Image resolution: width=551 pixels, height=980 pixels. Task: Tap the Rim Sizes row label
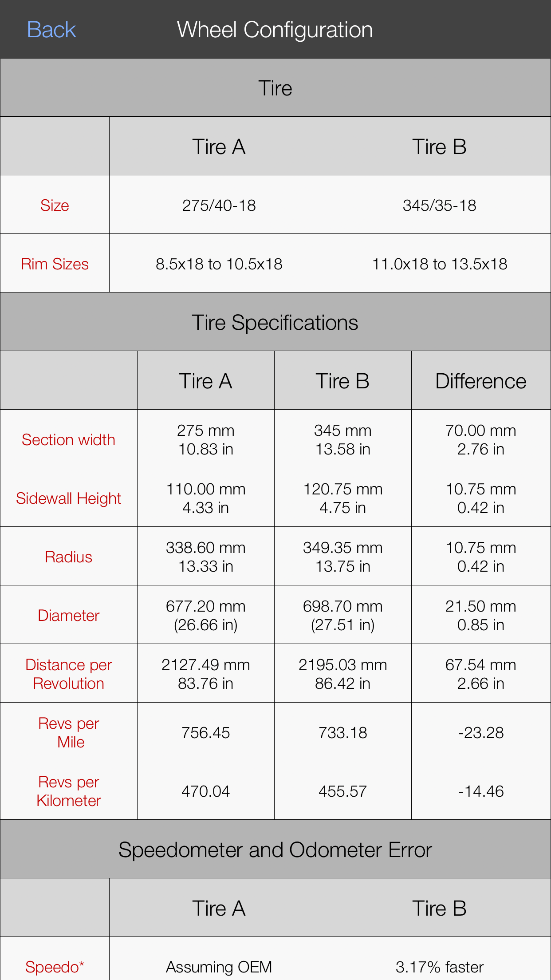pos(55,264)
